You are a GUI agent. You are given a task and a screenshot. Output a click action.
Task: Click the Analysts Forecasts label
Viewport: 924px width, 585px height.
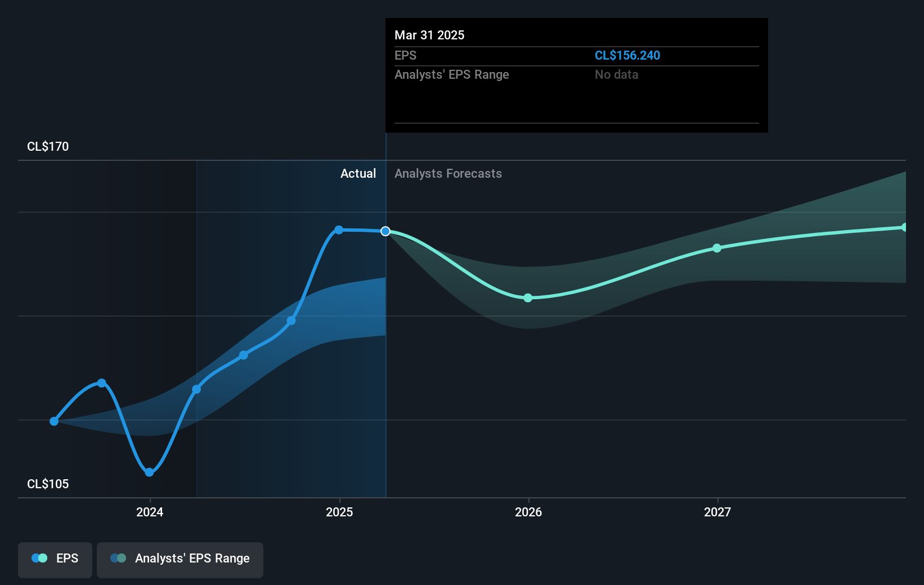tap(448, 173)
